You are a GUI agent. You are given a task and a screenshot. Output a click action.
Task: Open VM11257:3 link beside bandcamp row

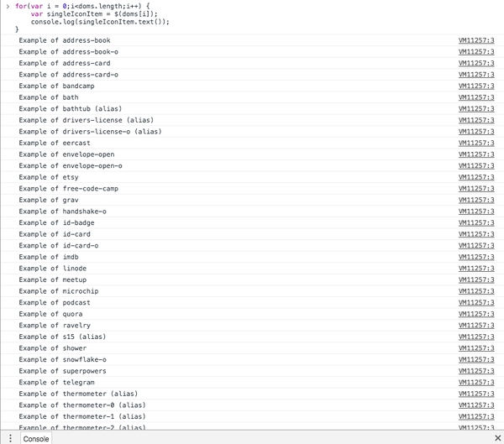click(476, 86)
